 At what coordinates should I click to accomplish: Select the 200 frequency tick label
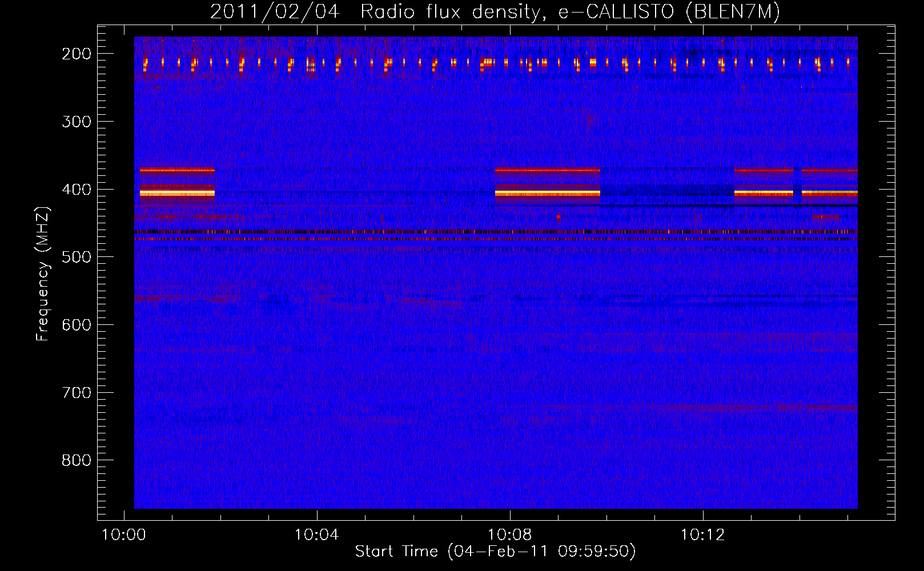click(77, 54)
